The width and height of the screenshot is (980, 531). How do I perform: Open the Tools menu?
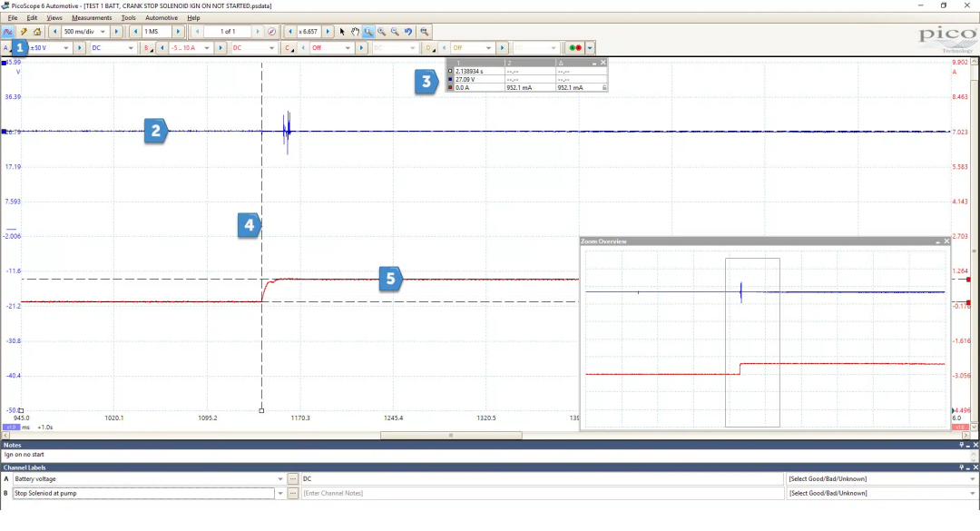coord(128,17)
